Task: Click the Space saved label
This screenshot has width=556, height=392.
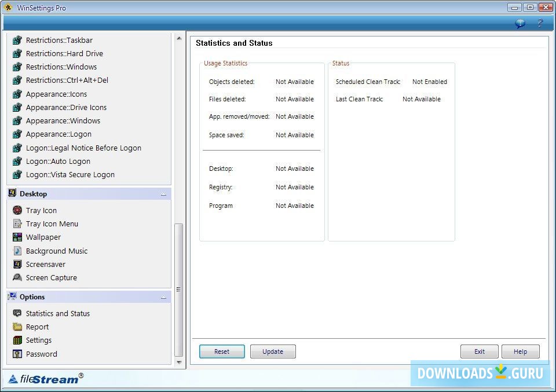Action: [x=226, y=135]
